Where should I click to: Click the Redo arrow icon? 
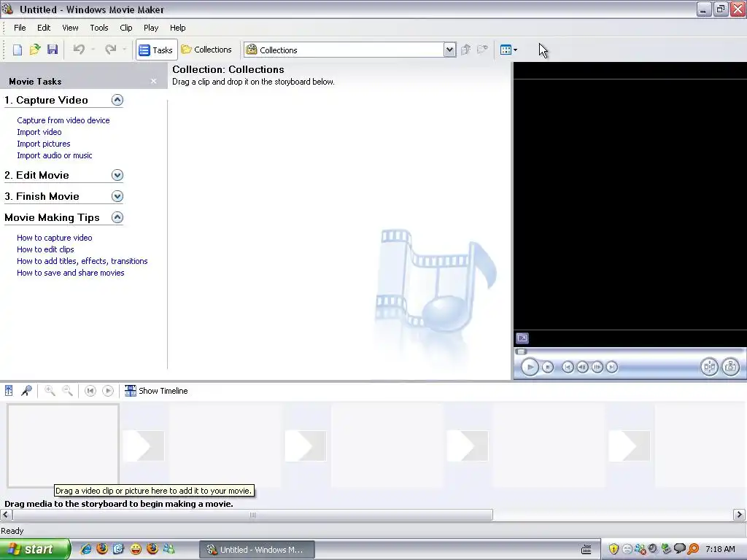[111, 50]
